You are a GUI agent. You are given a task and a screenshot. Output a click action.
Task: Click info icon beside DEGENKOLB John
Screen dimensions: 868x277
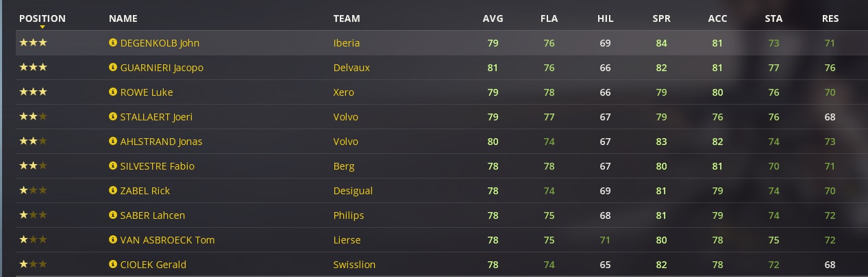point(113,43)
